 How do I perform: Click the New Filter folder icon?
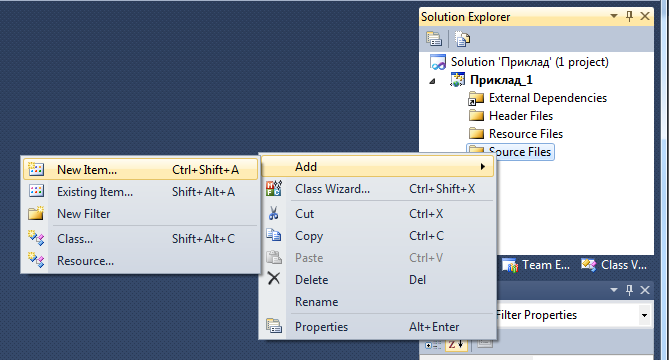tap(36, 213)
